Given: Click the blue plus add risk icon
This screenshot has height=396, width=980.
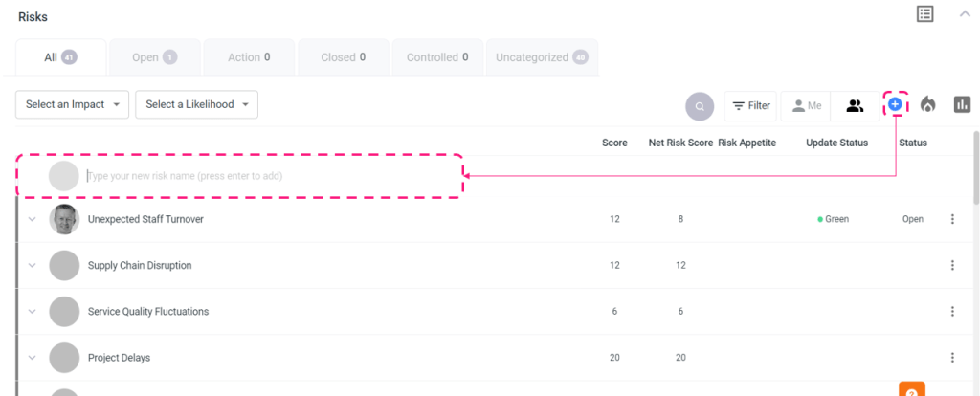Looking at the screenshot, I should (895, 104).
